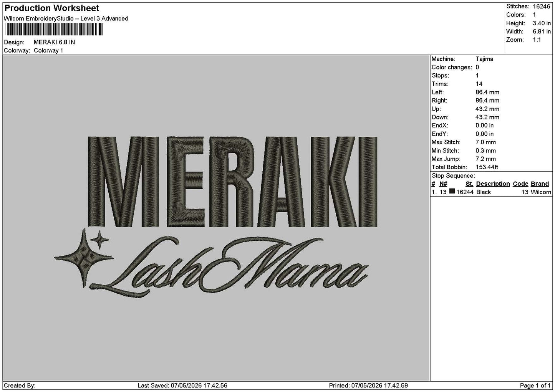
Task: Click the black thread color swatch
Action: click(452, 192)
